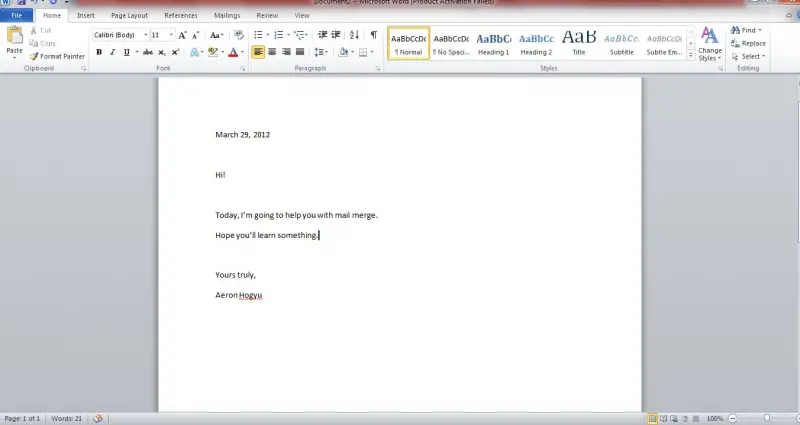Click the Borders icon
Screen dimensions: 800x425
click(x=363, y=52)
